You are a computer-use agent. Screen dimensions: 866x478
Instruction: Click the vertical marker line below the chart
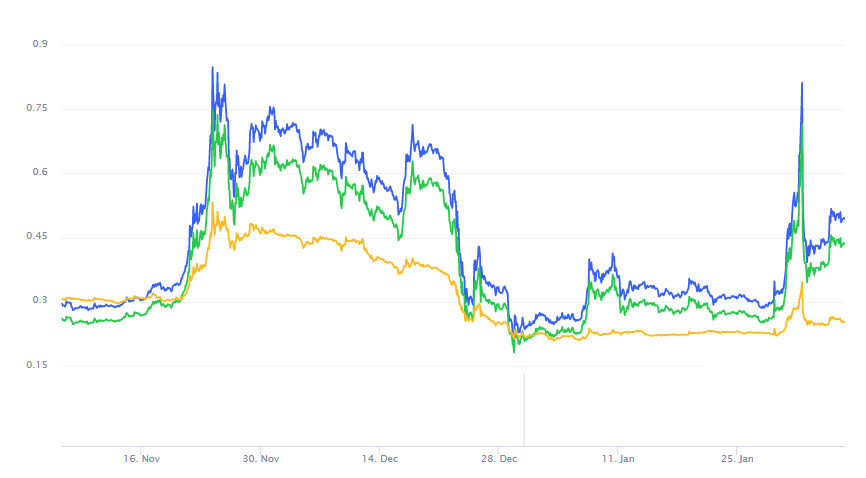(524, 410)
